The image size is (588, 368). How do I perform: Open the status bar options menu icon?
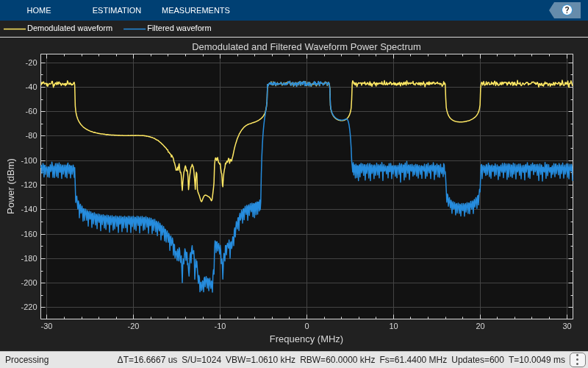(x=576, y=360)
